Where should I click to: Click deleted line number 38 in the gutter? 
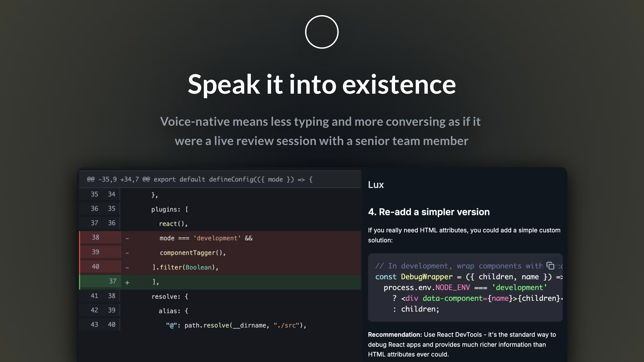click(x=95, y=237)
